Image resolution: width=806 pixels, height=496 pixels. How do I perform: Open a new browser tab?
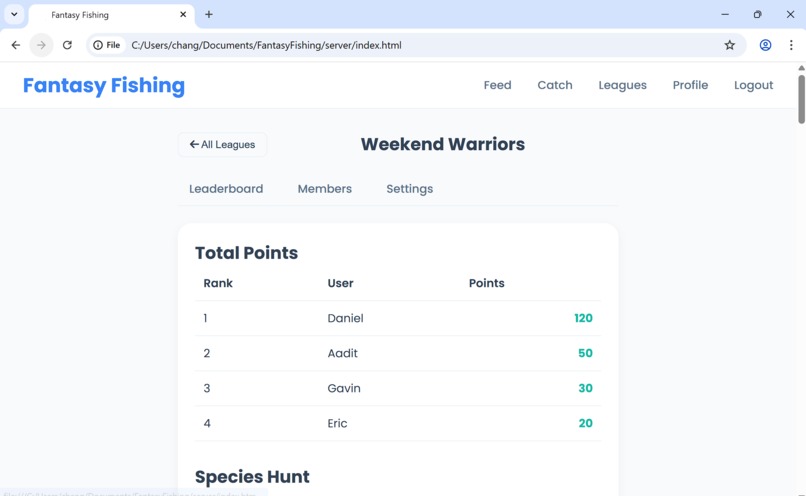tap(209, 14)
